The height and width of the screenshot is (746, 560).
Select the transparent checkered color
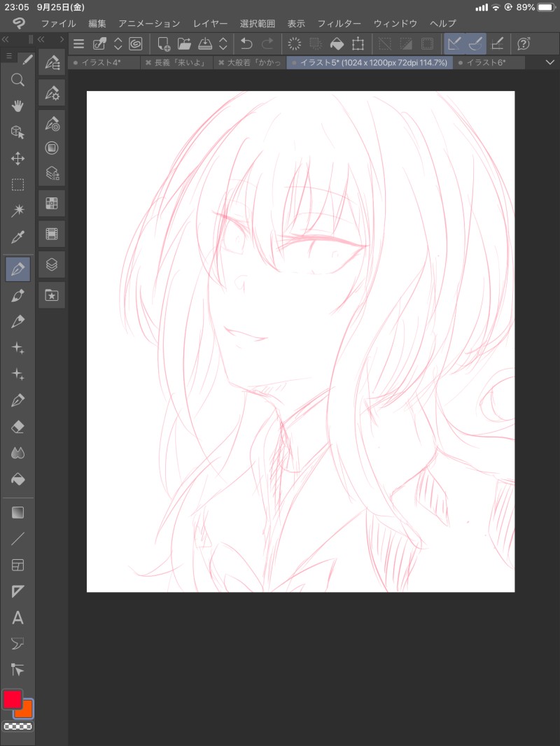click(x=17, y=726)
